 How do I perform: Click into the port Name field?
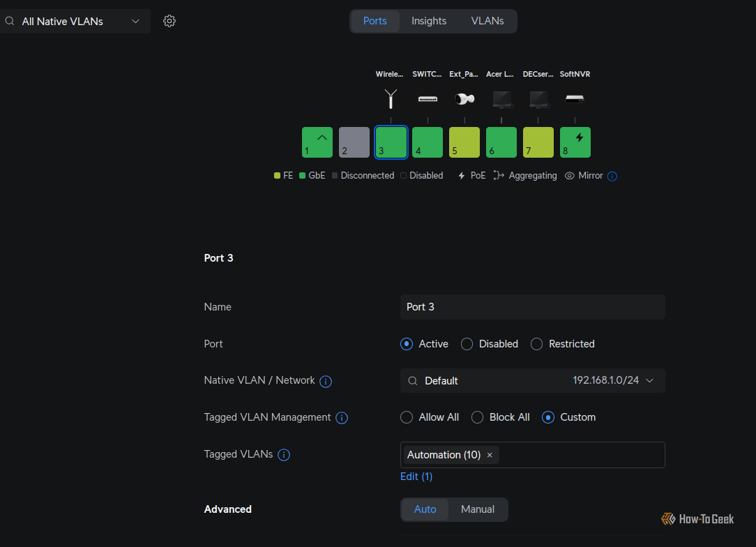pos(532,307)
